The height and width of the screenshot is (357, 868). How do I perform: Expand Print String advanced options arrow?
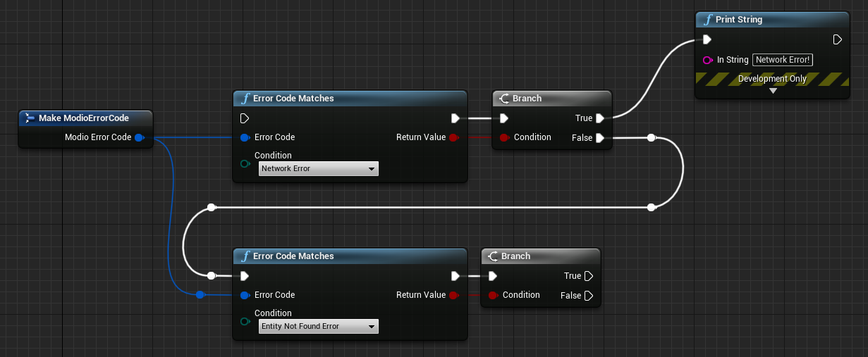coord(773,91)
